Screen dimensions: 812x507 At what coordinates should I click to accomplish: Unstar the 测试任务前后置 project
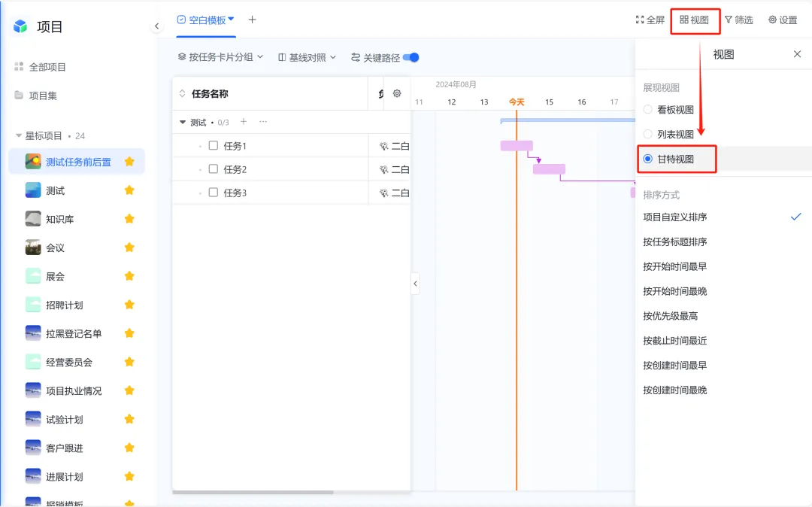coord(129,162)
